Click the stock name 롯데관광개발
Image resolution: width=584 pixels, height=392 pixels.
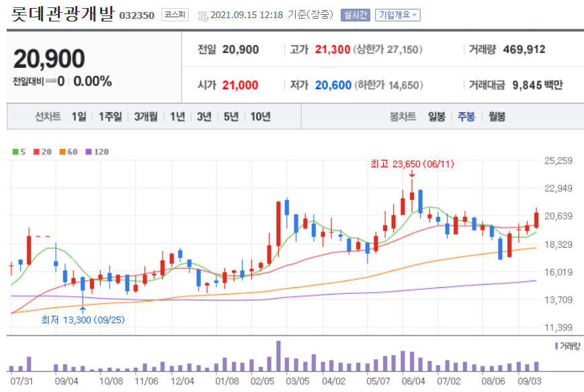pos(63,14)
